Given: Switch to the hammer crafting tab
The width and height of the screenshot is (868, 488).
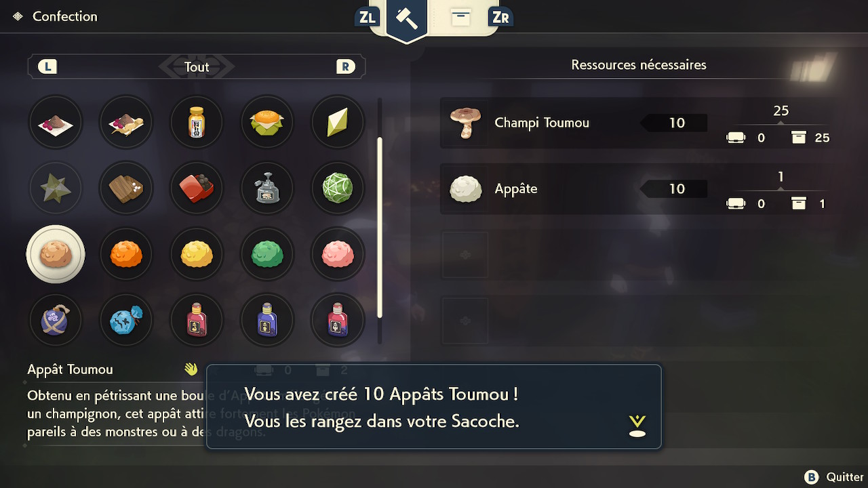Looking at the screenshot, I should (x=407, y=19).
